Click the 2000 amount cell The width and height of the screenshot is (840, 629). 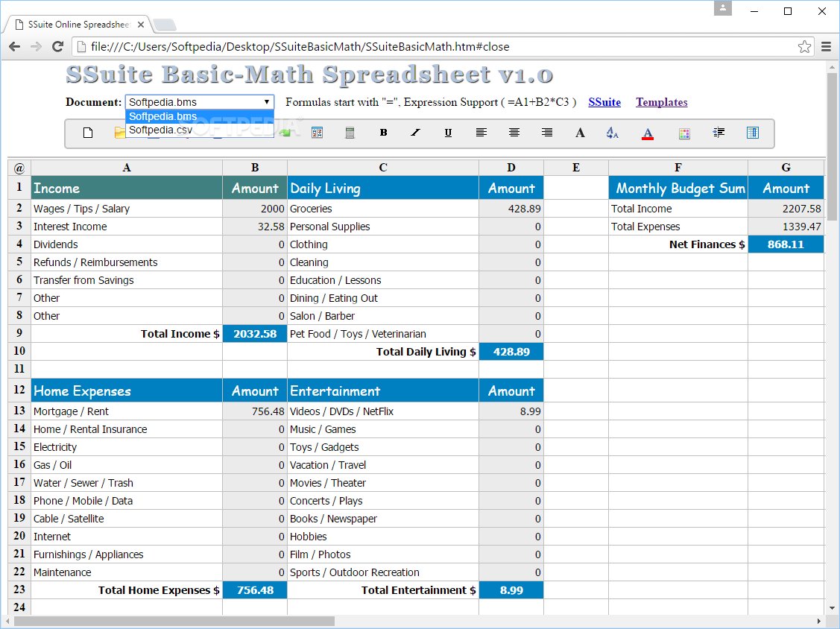255,209
